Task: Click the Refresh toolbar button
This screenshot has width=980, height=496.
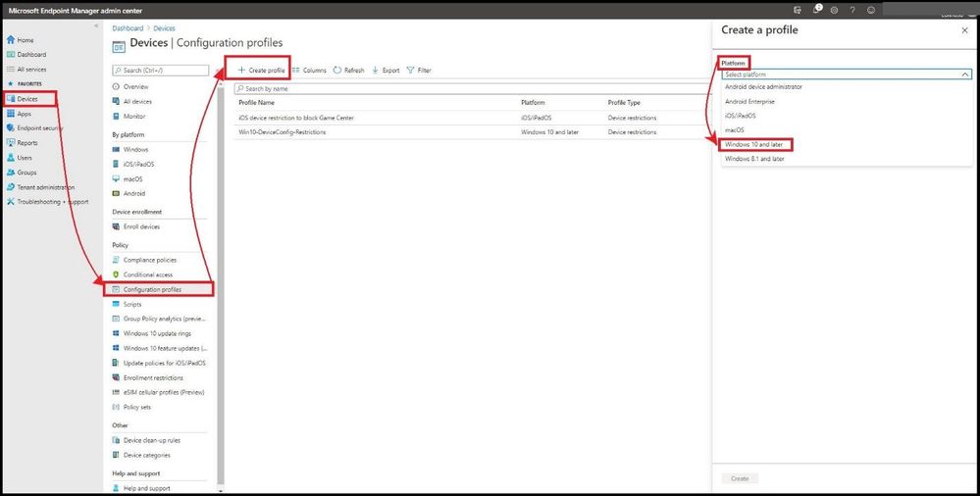Action: tap(349, 71)
